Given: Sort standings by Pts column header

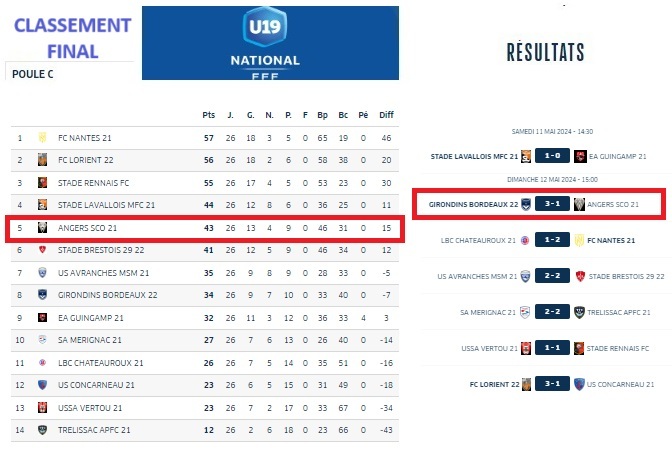Looking at the screenshot, I should [208, 114].
